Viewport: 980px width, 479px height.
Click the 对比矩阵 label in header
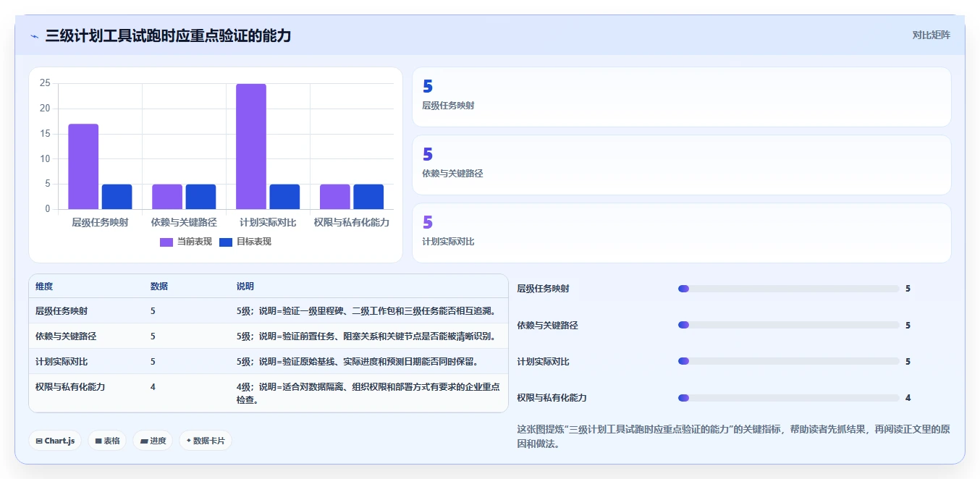(931, 35)
